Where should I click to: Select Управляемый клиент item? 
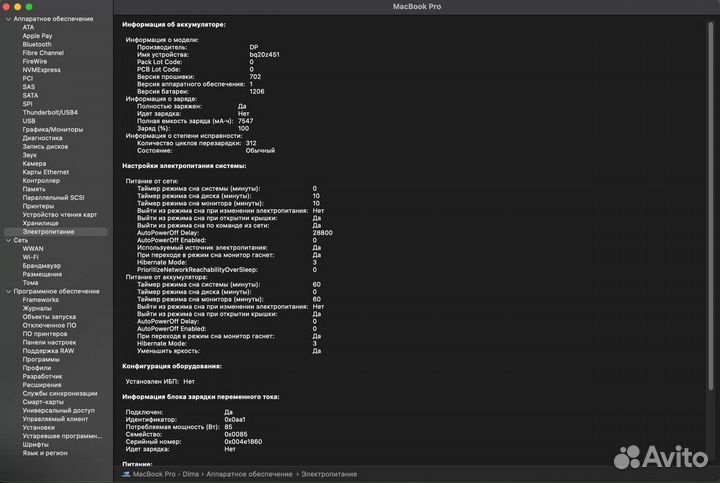[x=55, y=419]
